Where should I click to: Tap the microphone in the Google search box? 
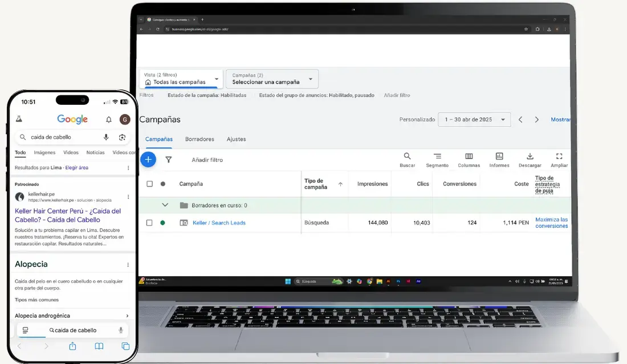coord(106,137)
